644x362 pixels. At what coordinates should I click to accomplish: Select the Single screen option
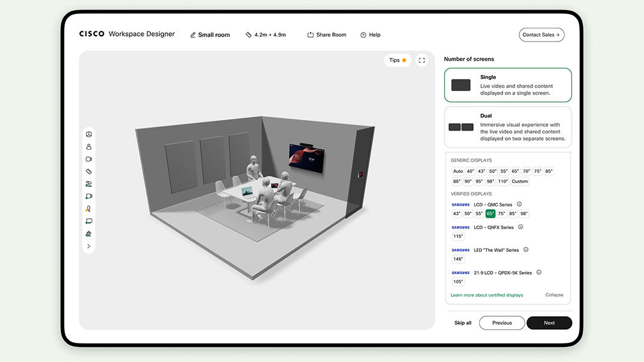point(507,85)
